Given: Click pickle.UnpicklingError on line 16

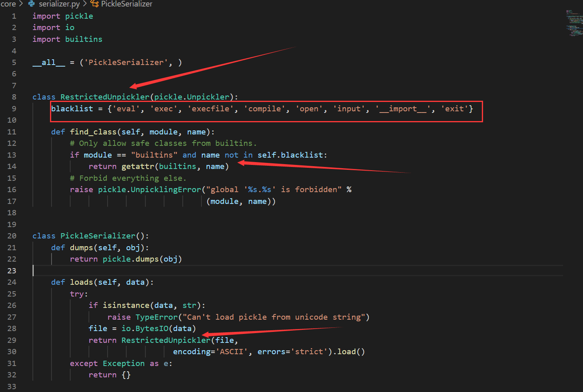Looking at the screenshot, I should pos(150,190).
